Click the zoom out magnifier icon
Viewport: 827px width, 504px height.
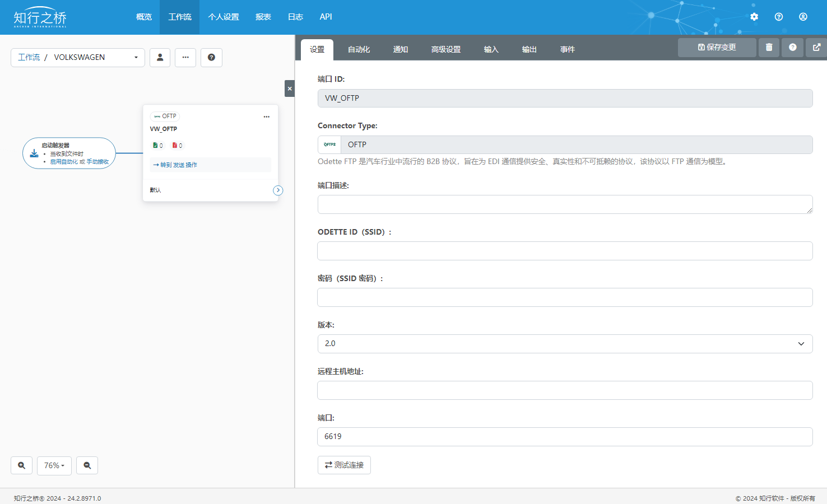[x=87, y=465]
